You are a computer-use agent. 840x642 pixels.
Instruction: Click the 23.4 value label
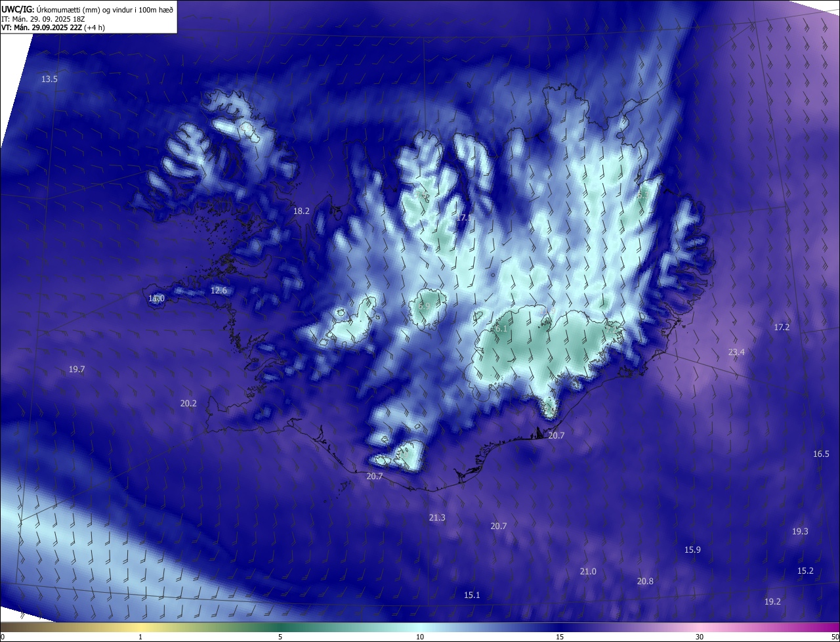[x=736, y=353]
